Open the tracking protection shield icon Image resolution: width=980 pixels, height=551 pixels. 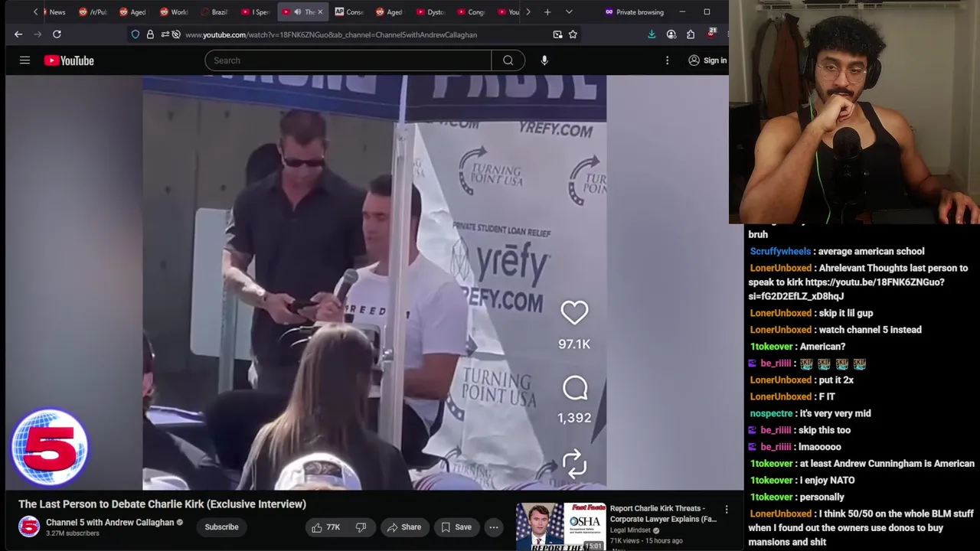[x=136, y=34]
